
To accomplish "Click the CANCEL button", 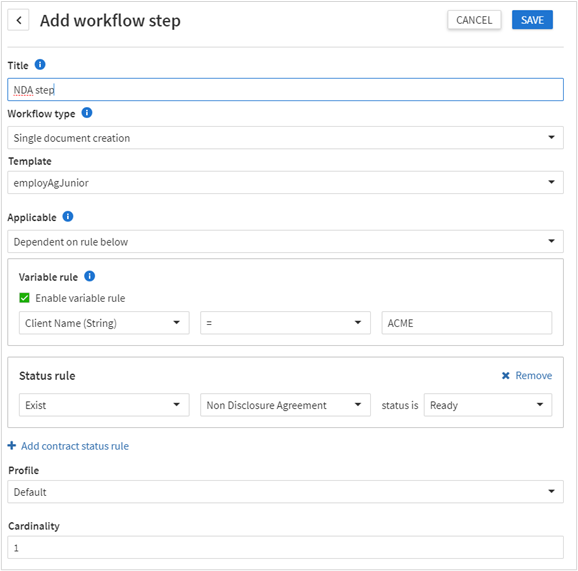I will (474, 20).
